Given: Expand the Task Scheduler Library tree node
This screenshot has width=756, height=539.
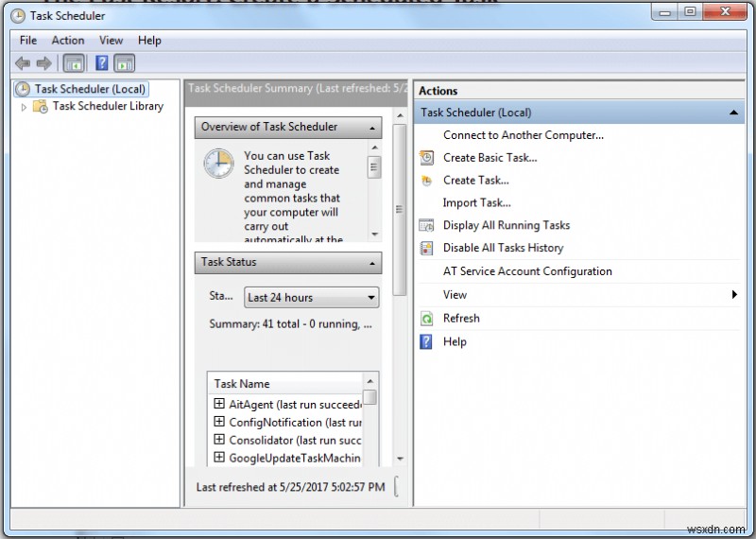Looking at the screenshot, I should point(24,107).
